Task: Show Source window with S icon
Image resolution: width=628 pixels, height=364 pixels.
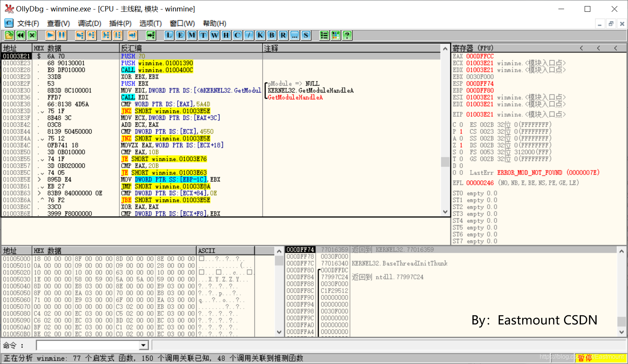Action: pos(306,35)
